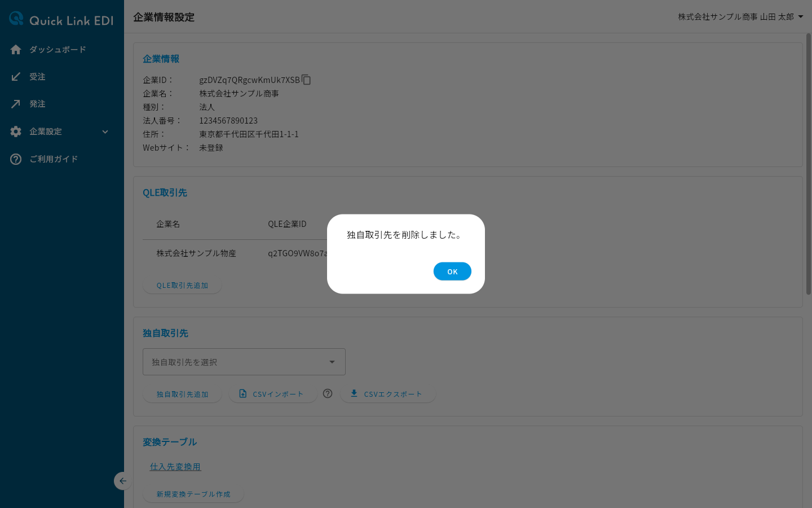This screenshot has width=812, height=508.
Task: Open the 仕入先変換用 link
Action: pyautogui.click(x=175, y=467)
